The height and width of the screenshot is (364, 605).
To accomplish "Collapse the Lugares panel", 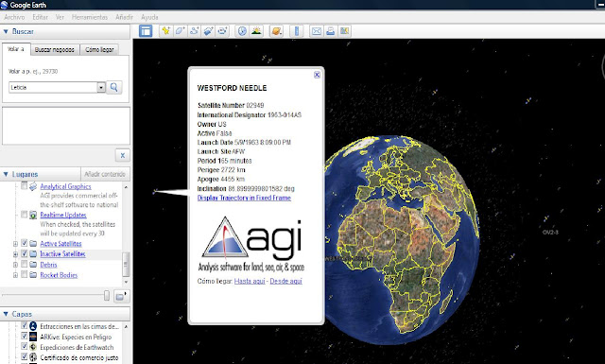I will click(x=6, y=174).
